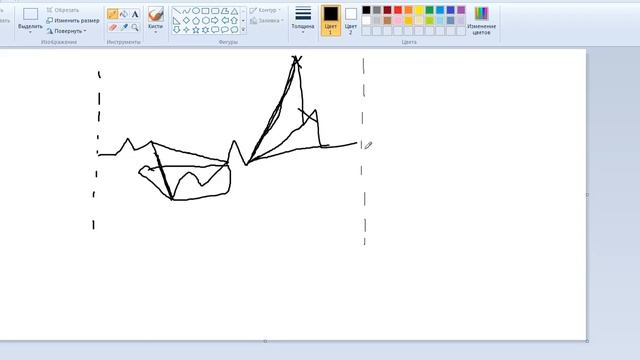Select the Five-point star shape
Screen dimensions: 640x360
(x=196, y=30)
